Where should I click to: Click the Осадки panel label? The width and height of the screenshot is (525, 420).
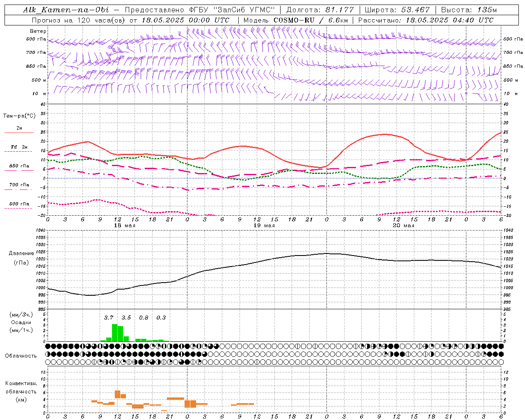pos(21,322)
